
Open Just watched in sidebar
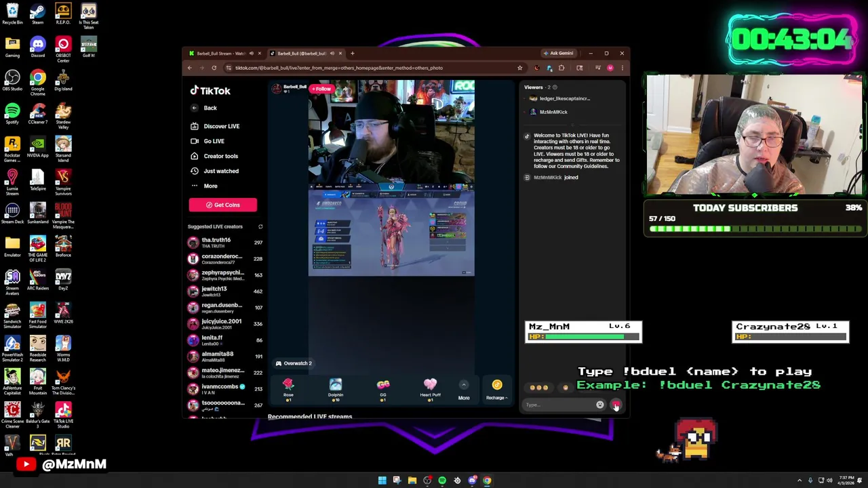coord(214,171)
